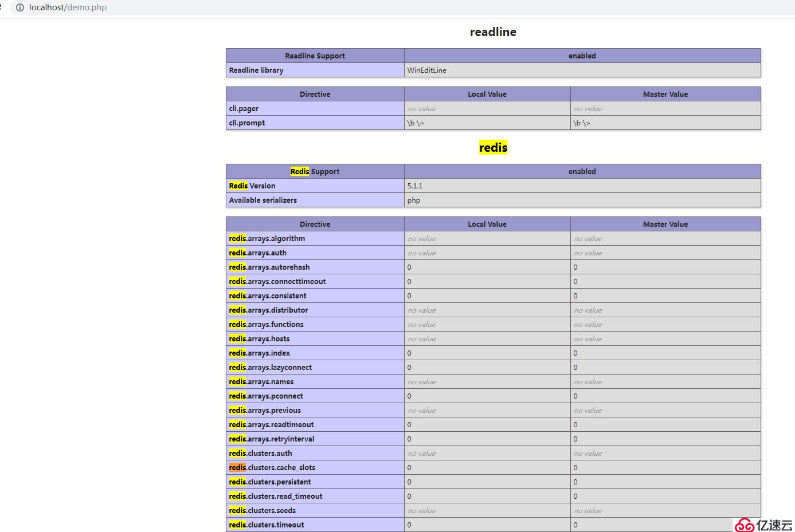Click the php serializer value
The width and height of the screenshot is (795, 532).
coord(414,200)
